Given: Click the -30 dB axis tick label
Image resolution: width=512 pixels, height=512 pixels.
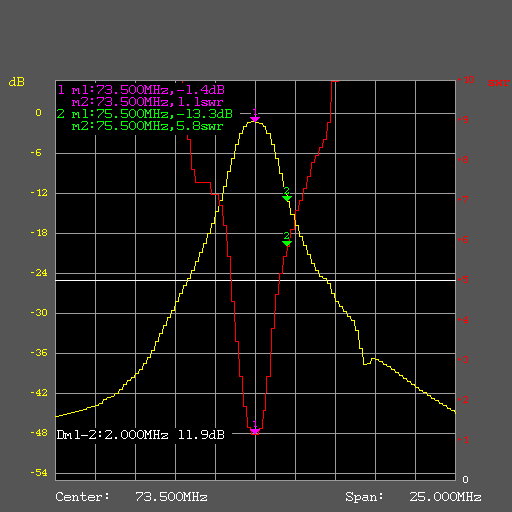Looking at the screenshot, I should click(39, 313).
